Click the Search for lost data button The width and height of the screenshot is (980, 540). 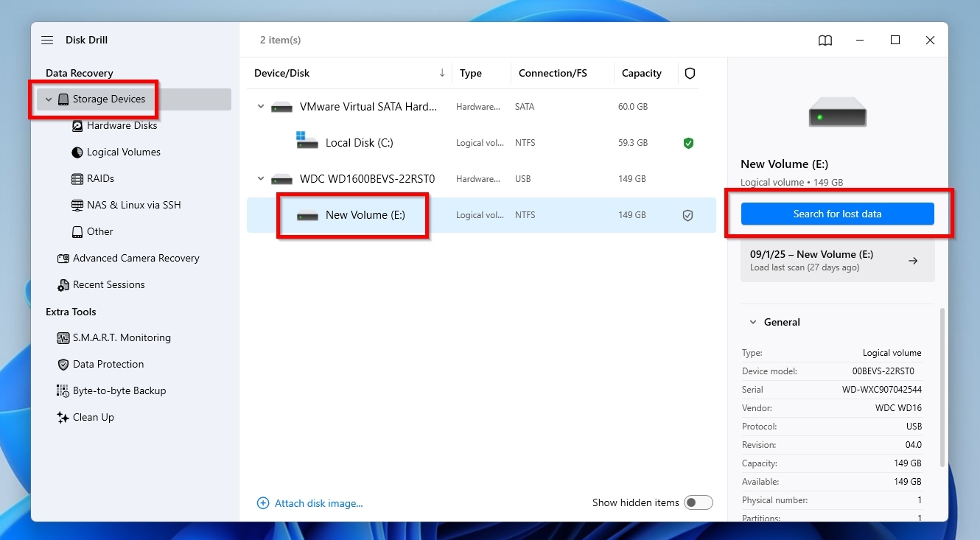coord(837,214)
